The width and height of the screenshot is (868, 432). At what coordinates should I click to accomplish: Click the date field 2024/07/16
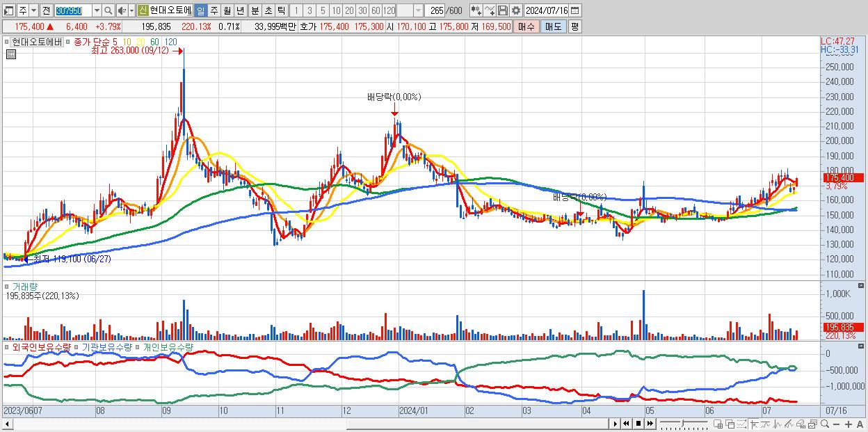coord(547,10)
